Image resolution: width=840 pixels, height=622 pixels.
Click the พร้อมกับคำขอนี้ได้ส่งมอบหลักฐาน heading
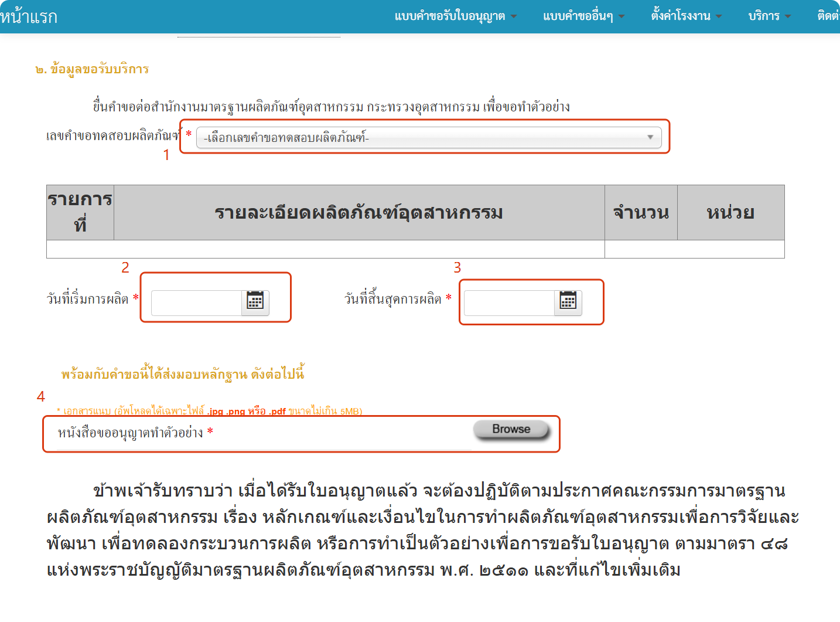point(183,373)
